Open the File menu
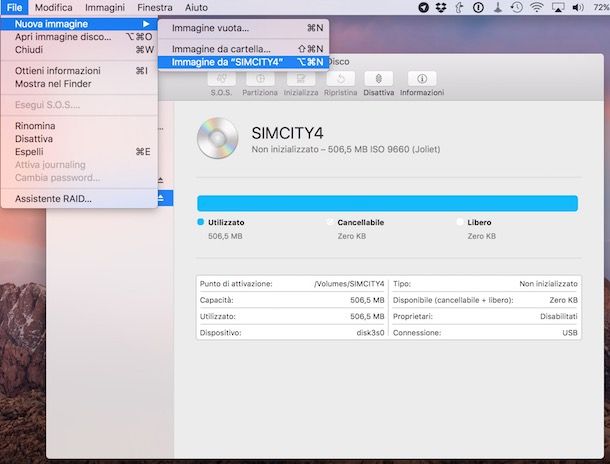This screenshot has width=610, height=464. tap(14, 7)
